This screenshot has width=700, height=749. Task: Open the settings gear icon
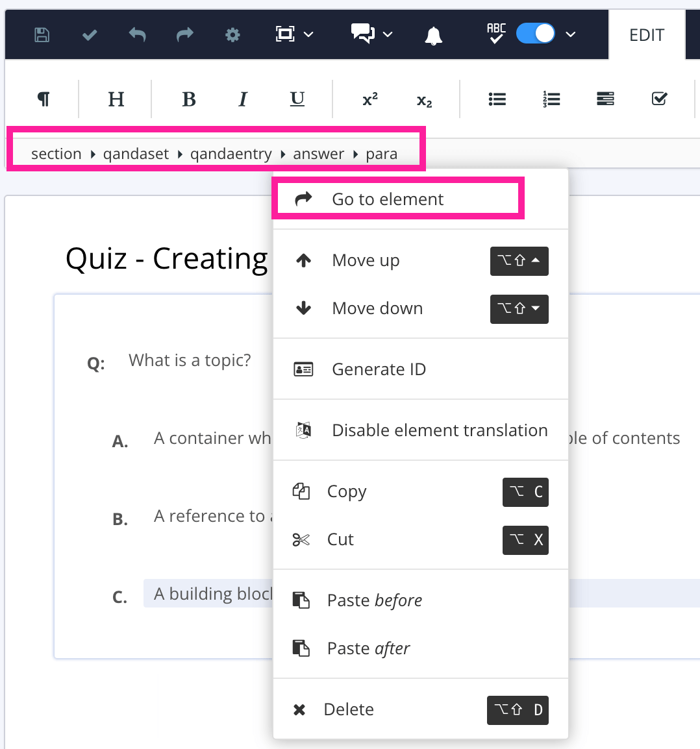pos(232,35)
